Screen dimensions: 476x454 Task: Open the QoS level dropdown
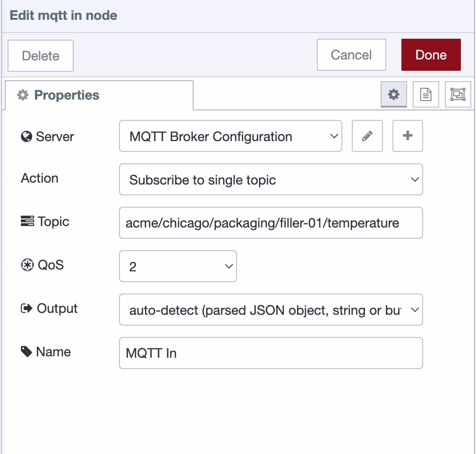178,266
